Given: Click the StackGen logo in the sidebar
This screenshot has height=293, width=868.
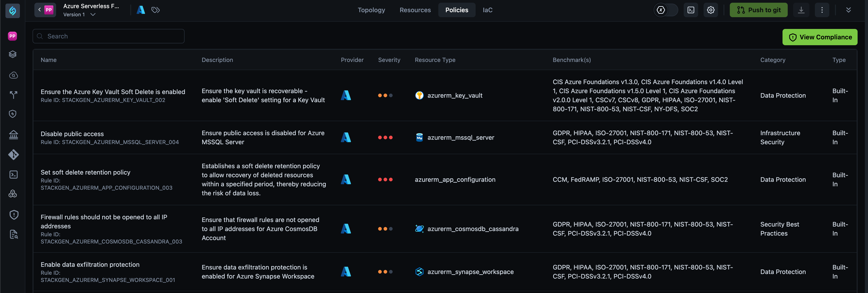Looking at the screenshot, I should tap(12, 10).
